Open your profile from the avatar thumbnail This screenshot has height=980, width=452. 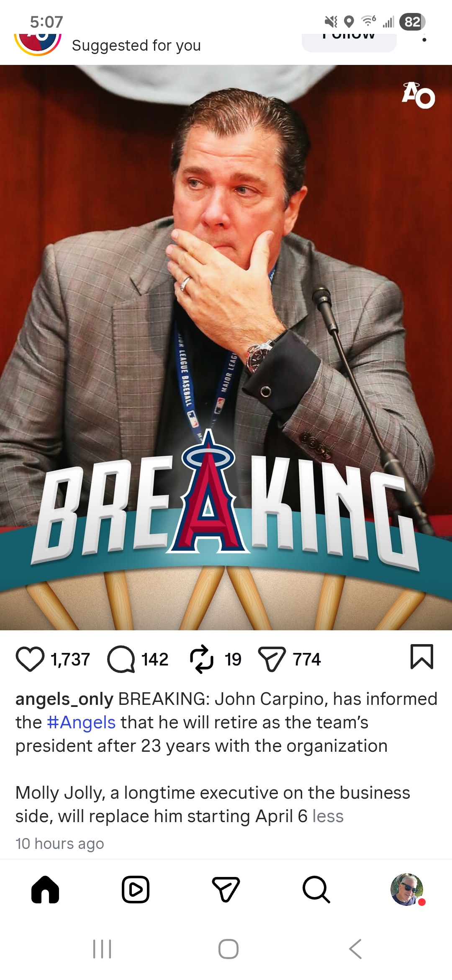tap(407, 890)
